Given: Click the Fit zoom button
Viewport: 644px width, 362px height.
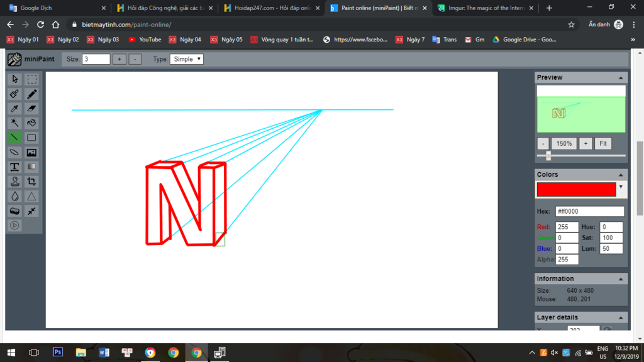Looking at the screenshot, I should 603,144.
